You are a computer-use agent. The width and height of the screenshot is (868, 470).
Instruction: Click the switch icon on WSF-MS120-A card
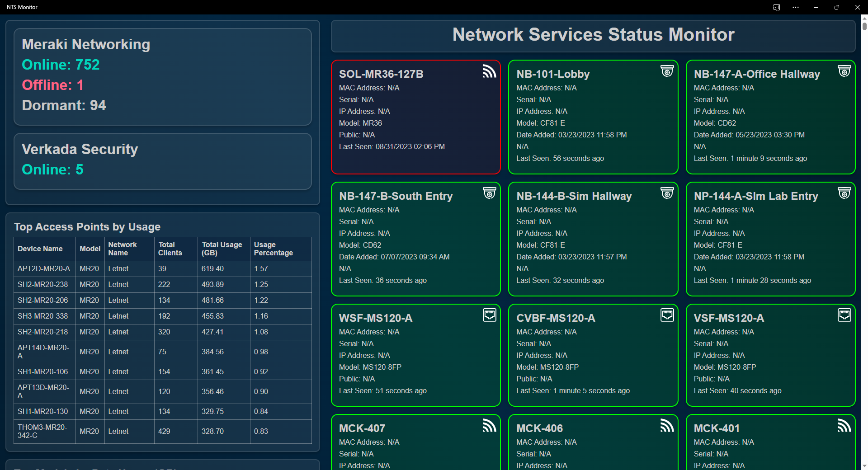pos(490,315)
